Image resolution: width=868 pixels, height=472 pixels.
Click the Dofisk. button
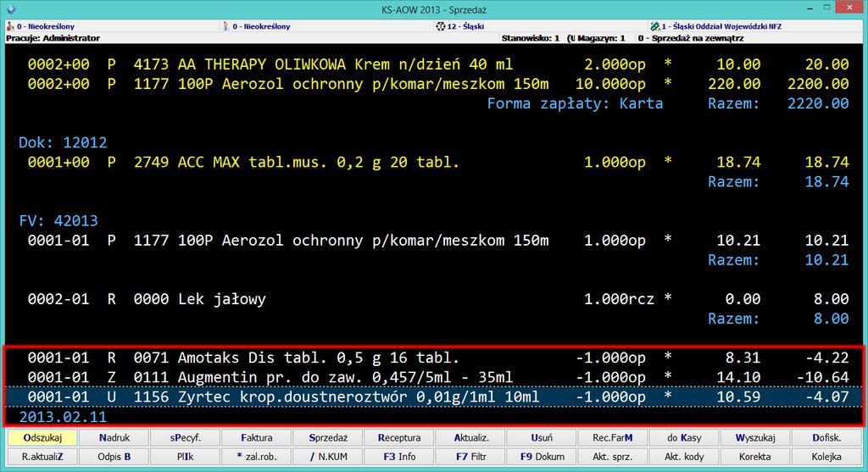pyautogui.click(x=826, y=438)
